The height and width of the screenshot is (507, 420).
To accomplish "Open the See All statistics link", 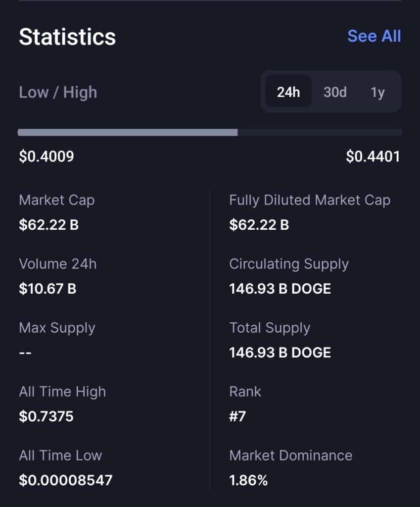I will 374,36.
